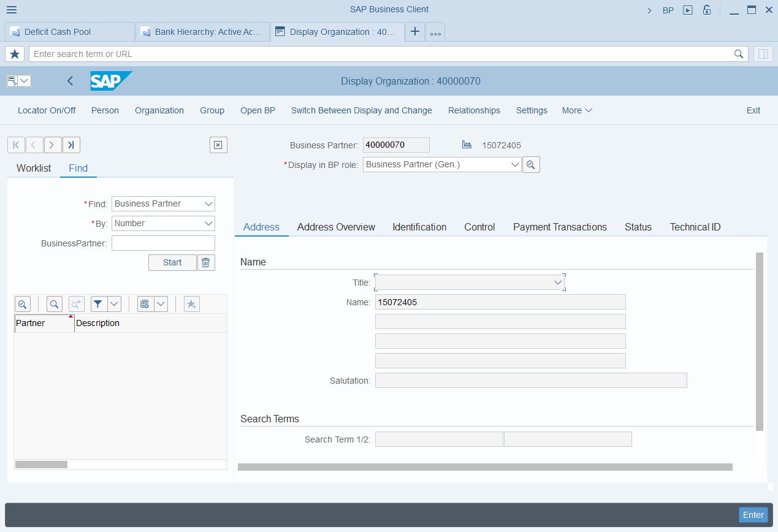Show the tab overflow list
The image size is (778, 532).
coord(435,32)
